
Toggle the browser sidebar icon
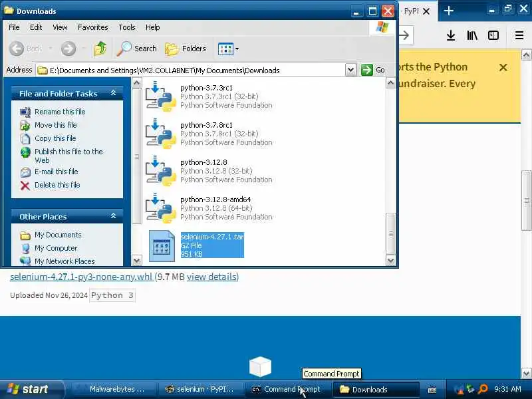[x=493, y=35]
